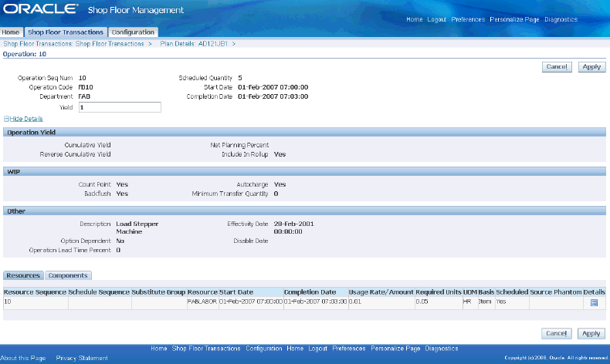Open Details icon for resource row 10
Viewport: 610px width, 364px height.
coord(594,302)
